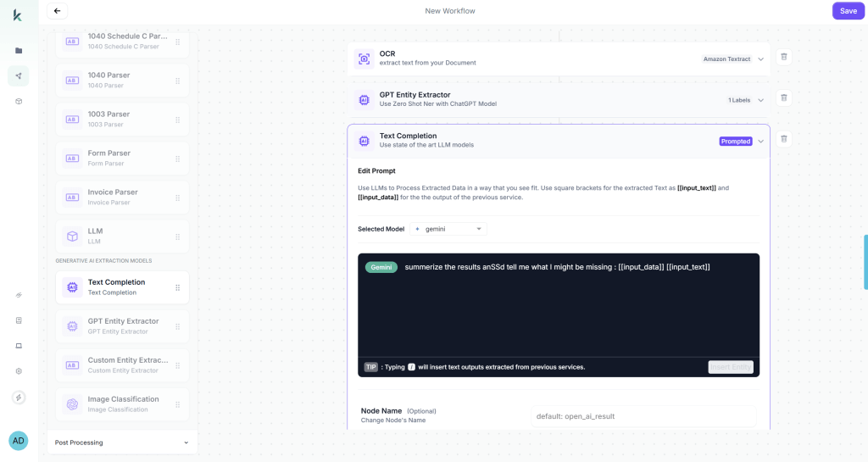Click the AD user avatar
The height and width of the screenshot is (462, 868).
[19, 441]
